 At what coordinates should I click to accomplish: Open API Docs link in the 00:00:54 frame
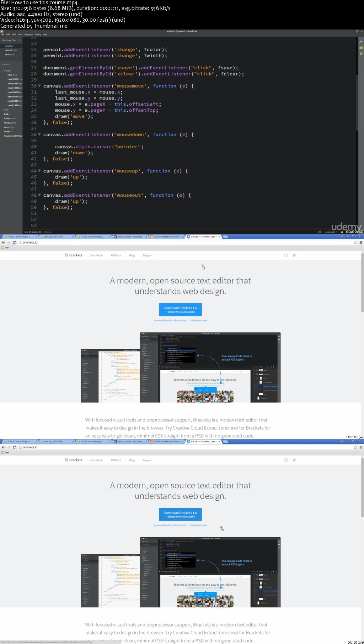pyautogui.click(x=116, y=255)
